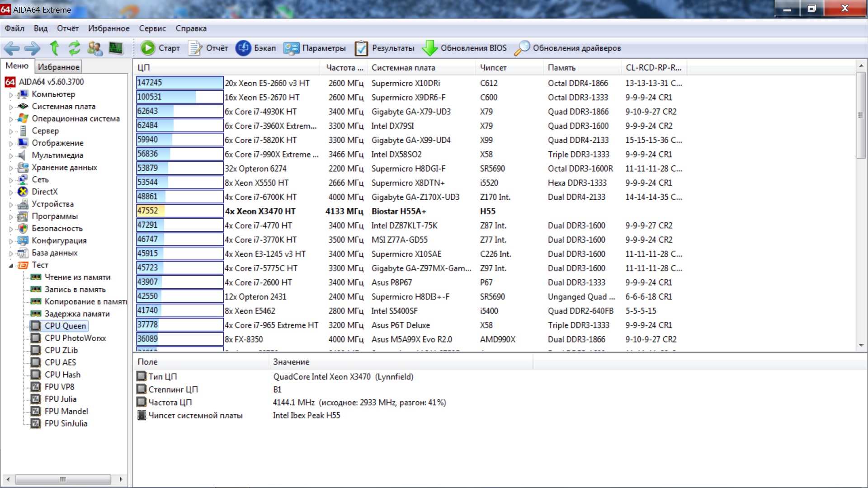Sort by the Частота column header
Viewport: 868px width, 488px height.
344,68
